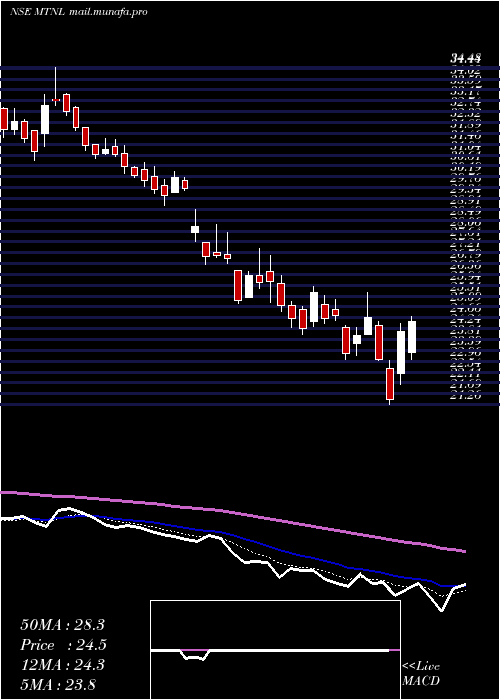This screenshot has height=700, width=500.
Task: Select the "50MA : 28.3" readout
Action: pyautogui.click(x=62, y=625)
